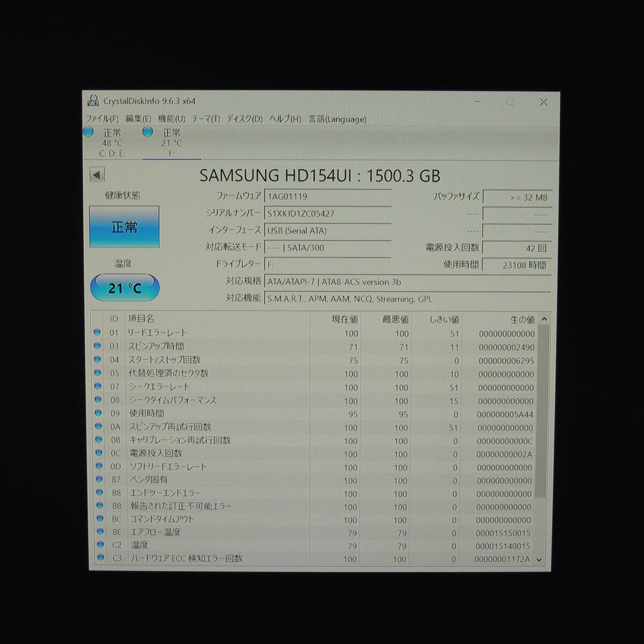Viewport: 644px width, 644px height.
Task: Click status dot for エアフロー温度 row
Action: point(101,531)
